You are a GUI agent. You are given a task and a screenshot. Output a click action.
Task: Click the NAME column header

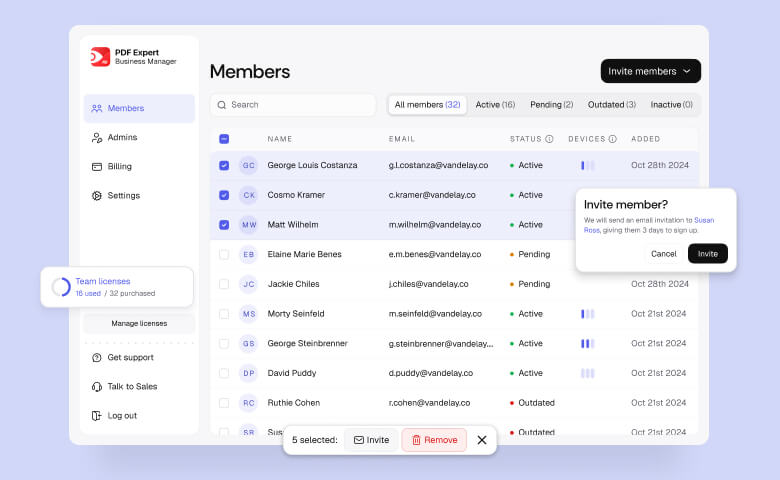click(x=280, y=139)
